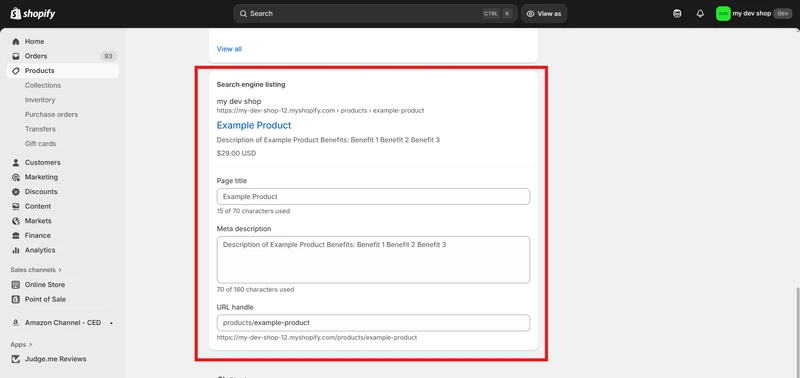This screenshot has width=800, height=378.
Task: Click the $29.00 USD price text
Action: 236,153
